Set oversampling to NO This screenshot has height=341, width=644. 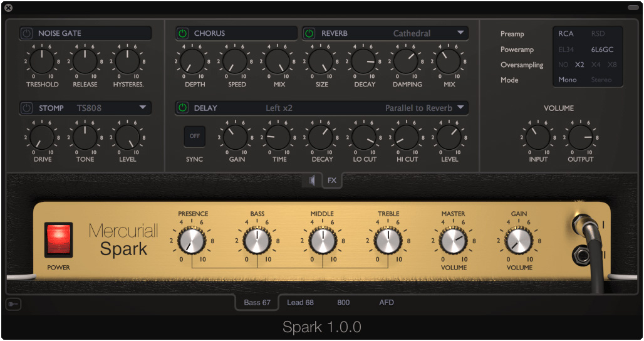[563, 65]
